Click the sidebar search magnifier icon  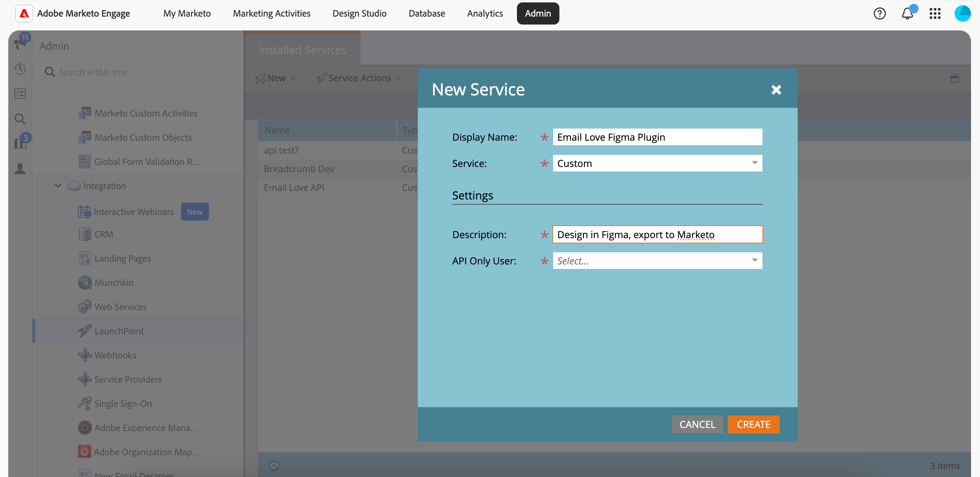[20, 119]
